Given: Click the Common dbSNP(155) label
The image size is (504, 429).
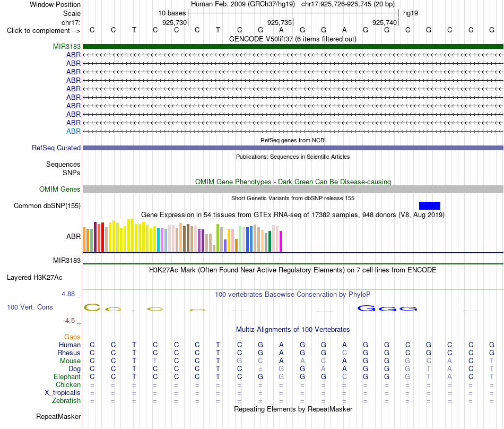Looking at the screenshot, I should coord(47,206).
